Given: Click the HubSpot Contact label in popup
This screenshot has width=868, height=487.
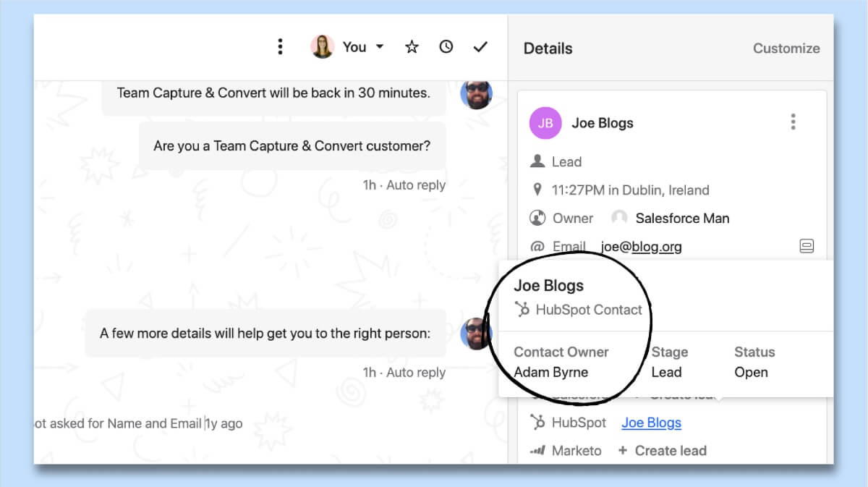Looking at the screenshot, I should point(588,310).
